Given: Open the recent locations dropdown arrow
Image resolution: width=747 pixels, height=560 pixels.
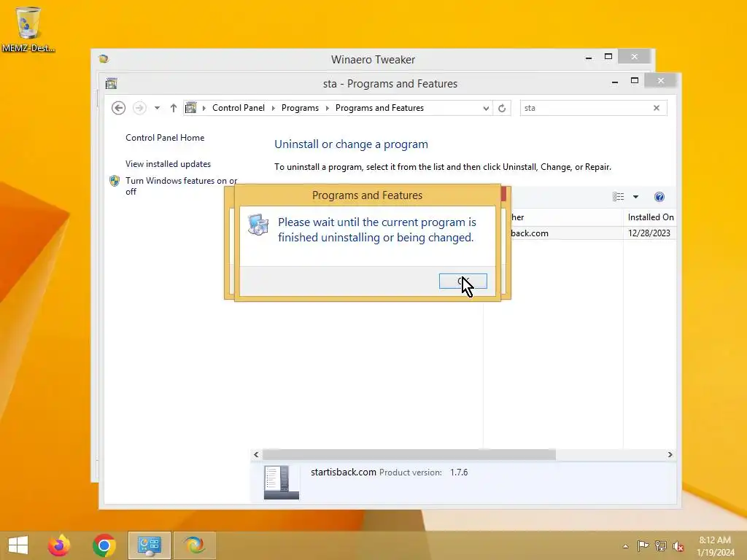Looking at the screenshot, I should 157,108.
